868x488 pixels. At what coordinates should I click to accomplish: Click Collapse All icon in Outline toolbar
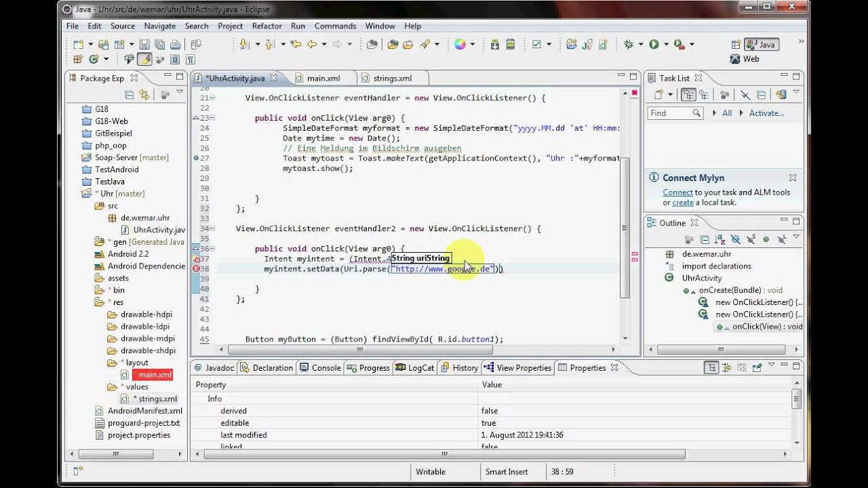705,239
